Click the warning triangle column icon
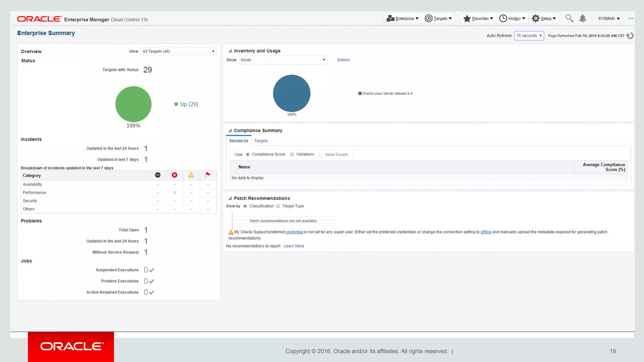644x362 pixels. pos(191,175)
